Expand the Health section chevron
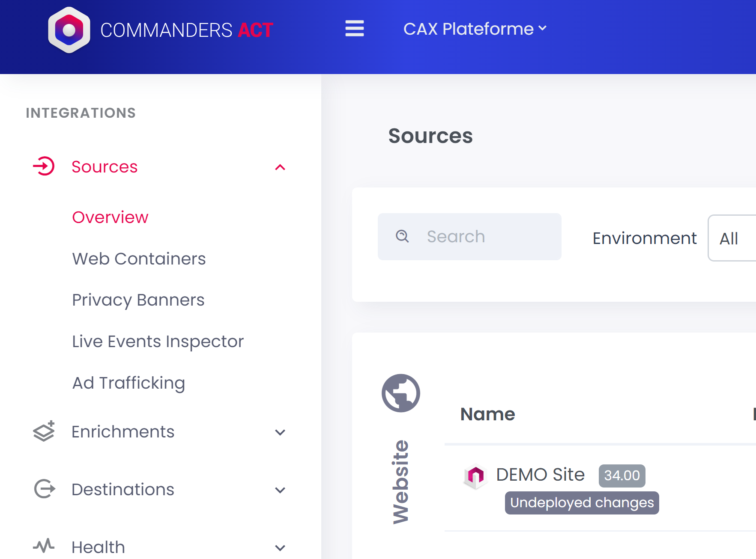The width and height of the screenshot is (756, 559). [x=280, y=548]
